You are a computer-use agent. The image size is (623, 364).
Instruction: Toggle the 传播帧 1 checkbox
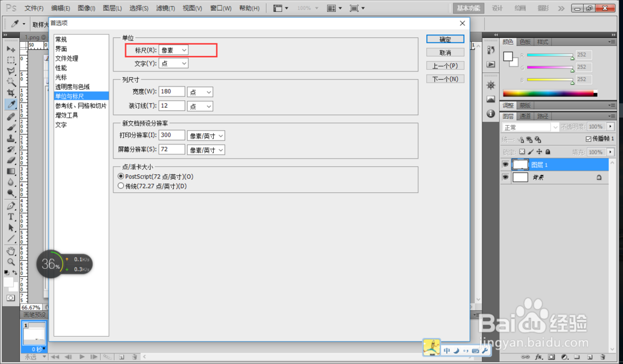point(589,139)
